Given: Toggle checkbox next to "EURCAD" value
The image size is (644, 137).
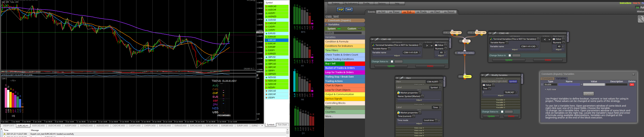Looking at the screenshot, I should [516, 93].
